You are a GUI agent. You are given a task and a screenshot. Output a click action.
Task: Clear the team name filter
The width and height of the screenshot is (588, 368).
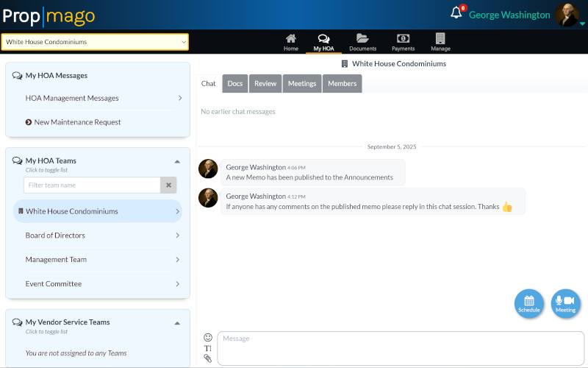(x=168, y=185)
